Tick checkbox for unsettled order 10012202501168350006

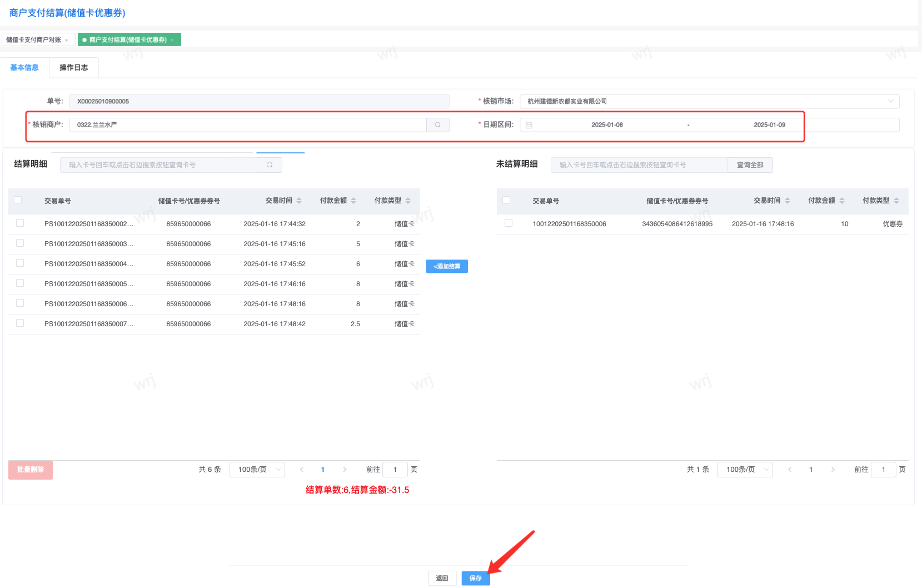coord(508,223)
